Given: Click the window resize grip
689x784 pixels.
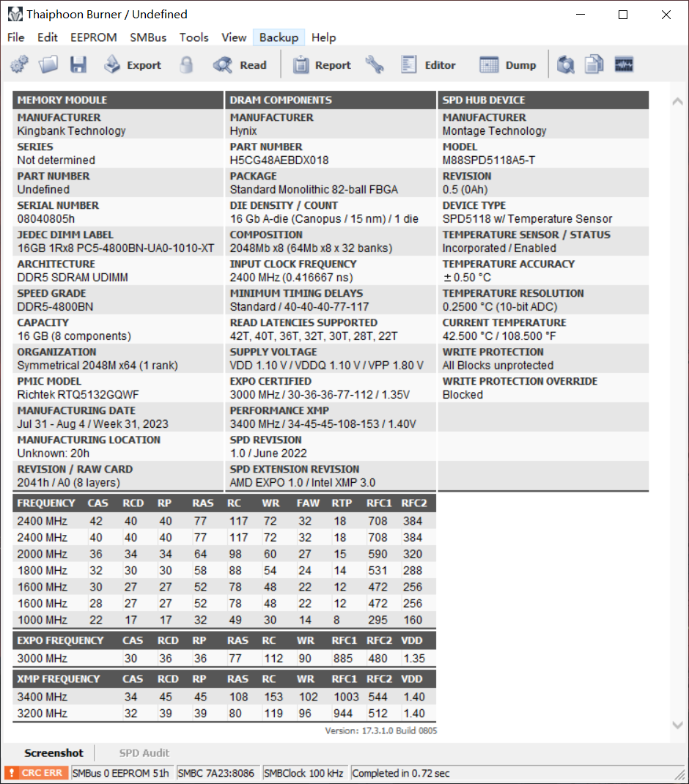Looking at the screenshot, I should pos(679,774).
